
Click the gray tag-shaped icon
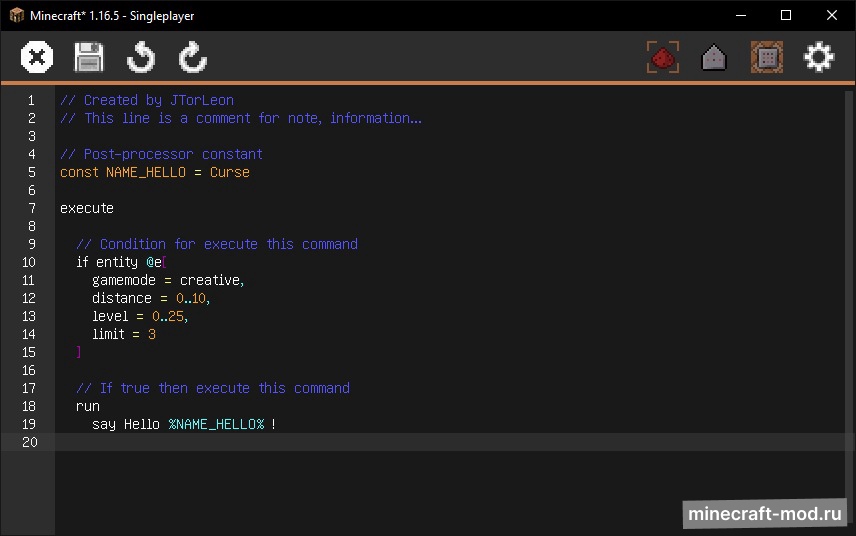tap(714, 57)
